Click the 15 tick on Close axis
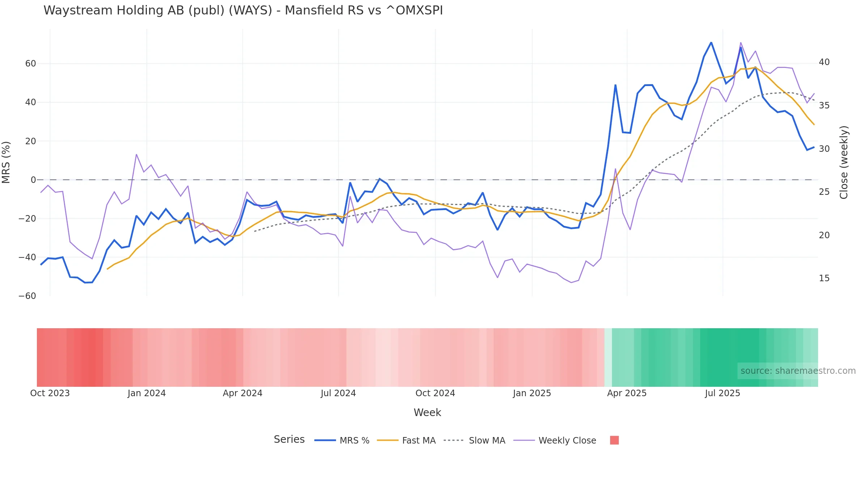868x488 pixels. click(824, 278)
